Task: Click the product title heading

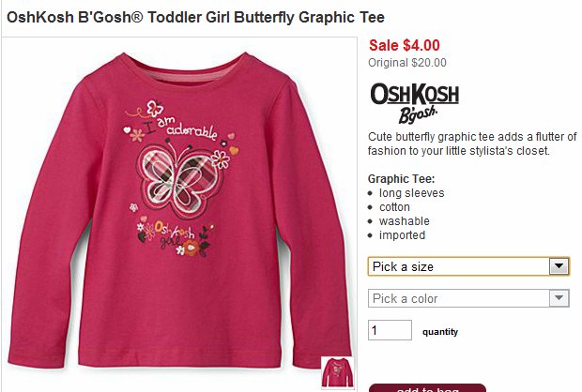Action: (195, 17)
